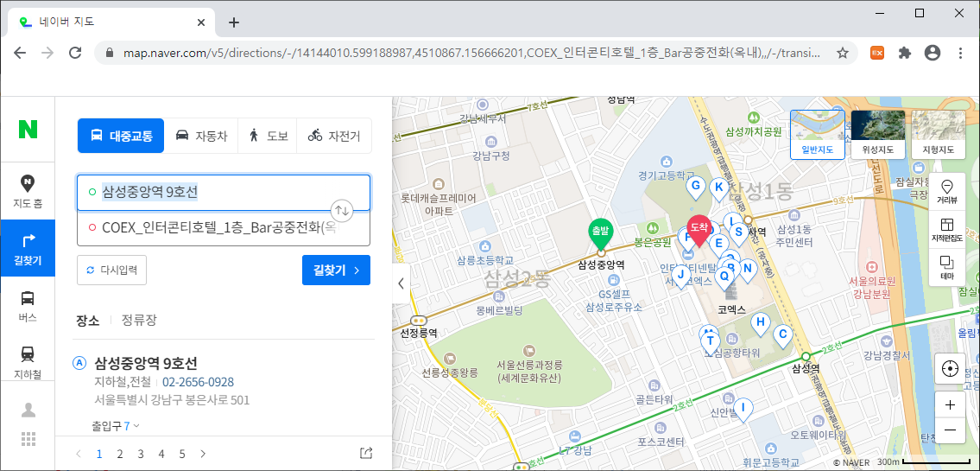980x471 pixels.
Task: Select the 자동차 car tab
Action: point(201,136)
